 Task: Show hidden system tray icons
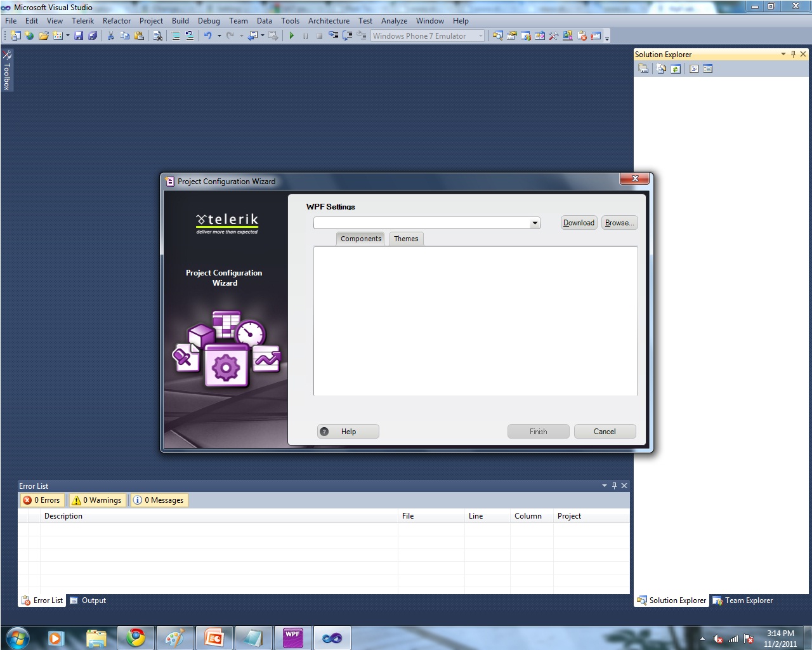tap(702, 639)
